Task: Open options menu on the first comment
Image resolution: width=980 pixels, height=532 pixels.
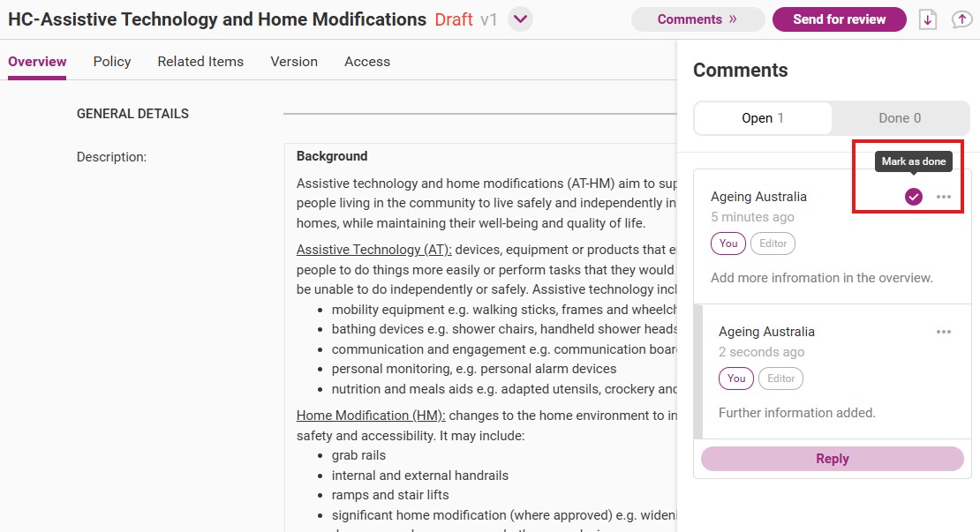Action: [x=944, y=197]
